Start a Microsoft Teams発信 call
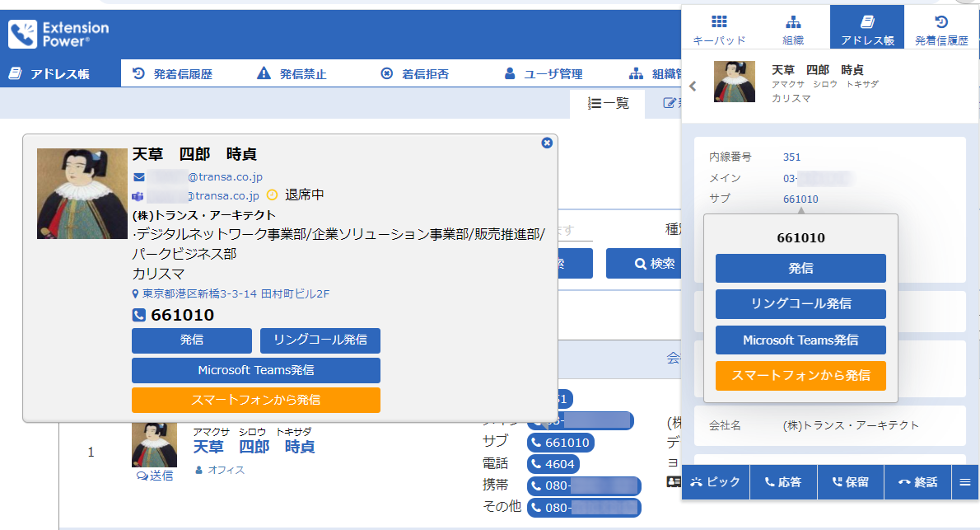 256,370
